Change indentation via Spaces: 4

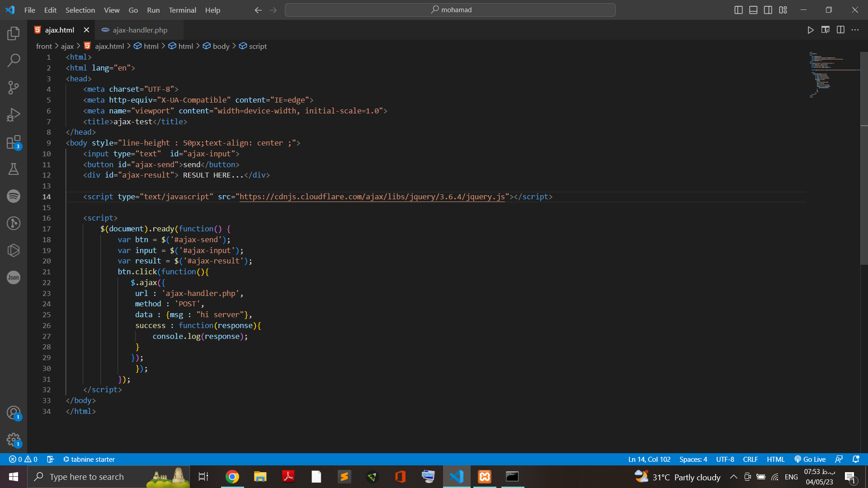click(693, 459)
